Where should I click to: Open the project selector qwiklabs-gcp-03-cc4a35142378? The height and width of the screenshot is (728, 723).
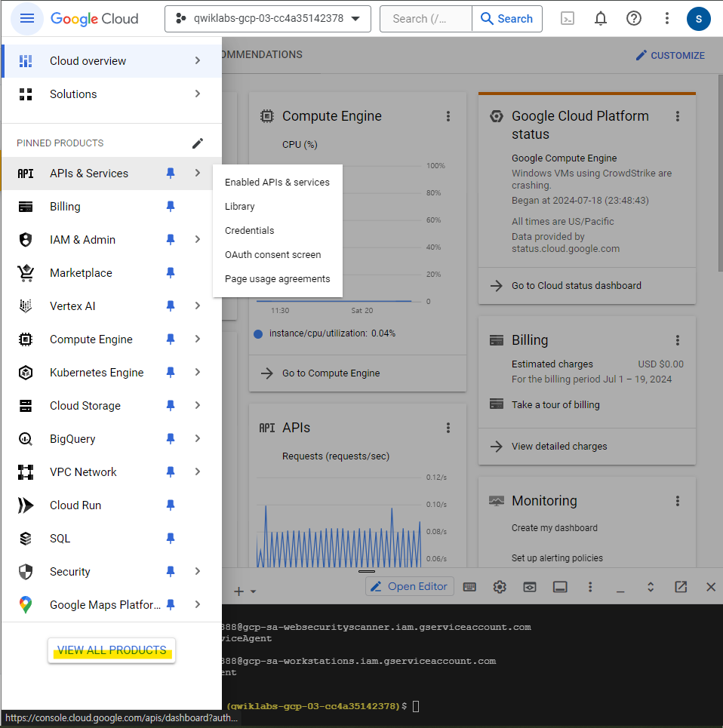(267, 19)
